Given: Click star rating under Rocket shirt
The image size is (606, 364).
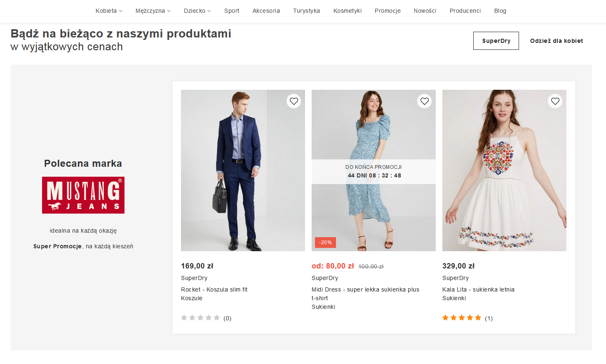Looking at the screenshot, I should pyautogui.click(x=200, y=318).
